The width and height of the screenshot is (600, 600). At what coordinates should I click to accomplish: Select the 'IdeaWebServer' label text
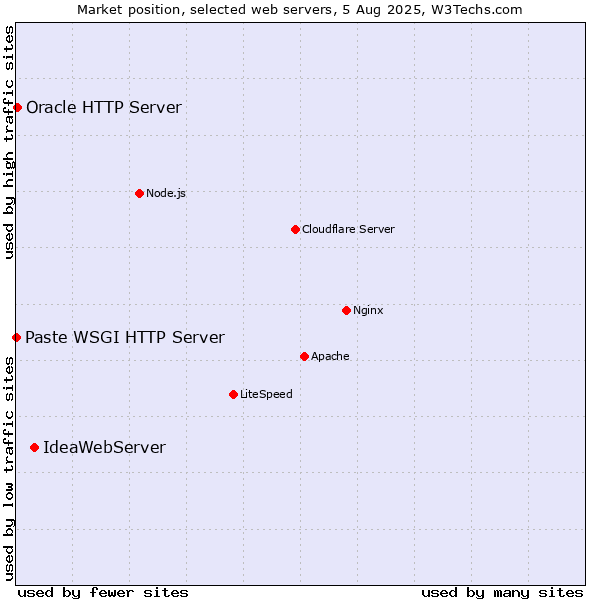104,448
